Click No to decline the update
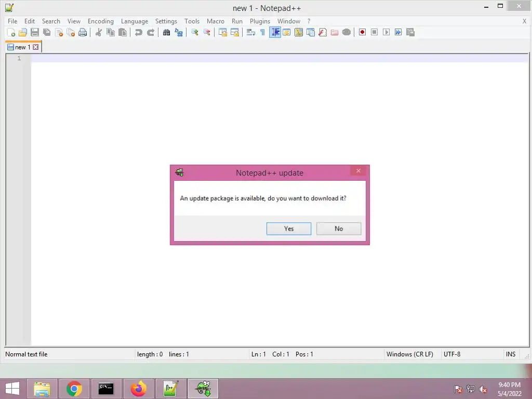 (x=339, y=229)
